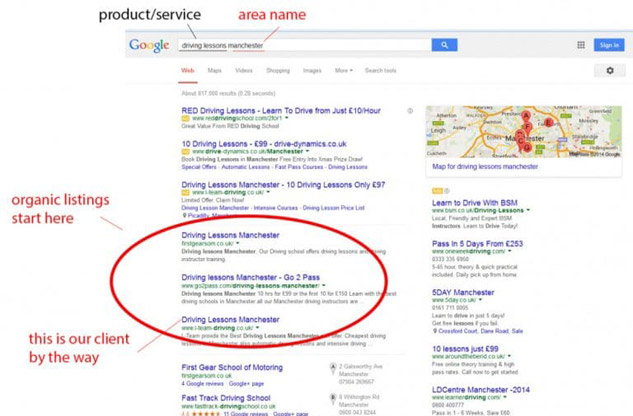Click Map for driving lessons manchester link
Viewport: 633px width, 416px height.
pyautogui.click(x=485, y=167)
